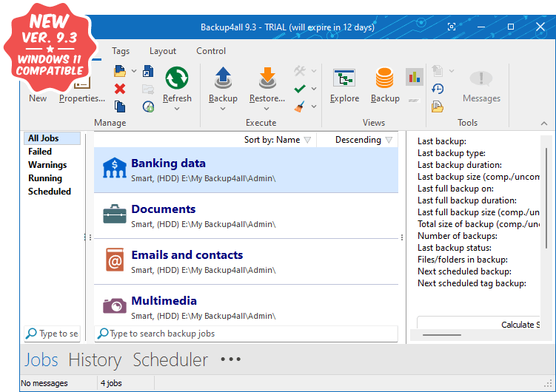Image resolution: width=556 pixels, height=392 pixels.
Task: Click the 'No messages' status bar entry
Action: pyautogui.click(x=44, y=383)
